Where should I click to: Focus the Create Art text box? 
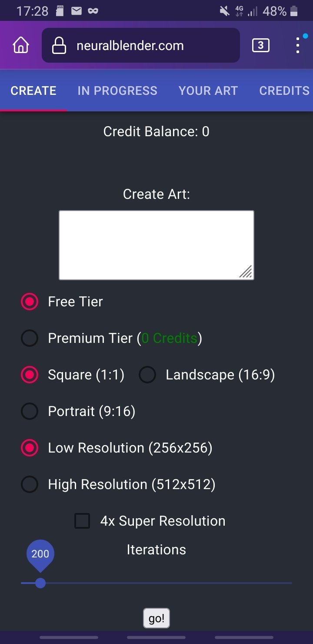pyautogui.click(x=156, y=245)
